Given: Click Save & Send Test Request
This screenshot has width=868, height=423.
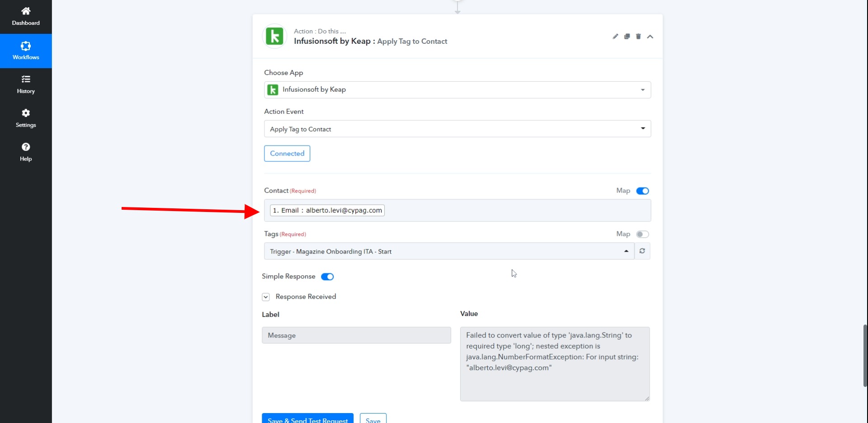Looking at the screenshot, I should (x=308, y=418).
